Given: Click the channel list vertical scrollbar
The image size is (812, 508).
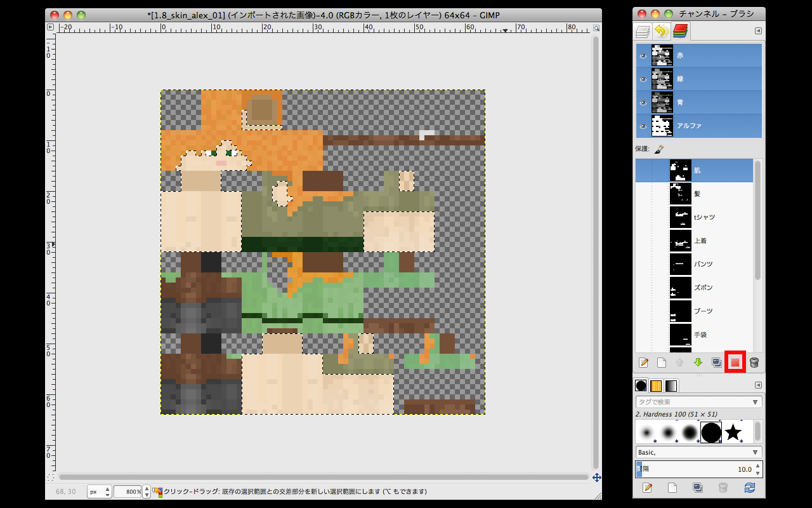Looking at the screenshot, I should (757, 220).
